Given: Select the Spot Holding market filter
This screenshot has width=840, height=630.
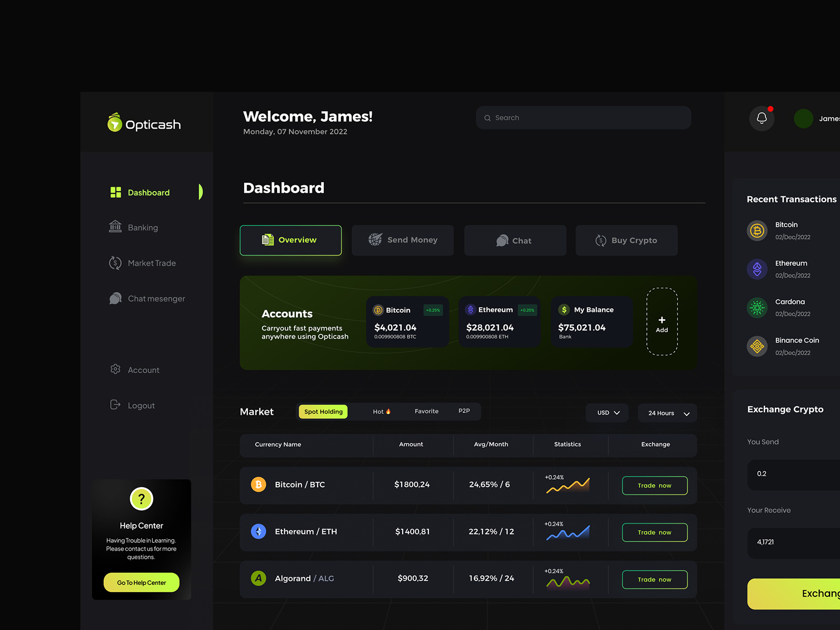Looking at the screenshot, I should [323, 412].
